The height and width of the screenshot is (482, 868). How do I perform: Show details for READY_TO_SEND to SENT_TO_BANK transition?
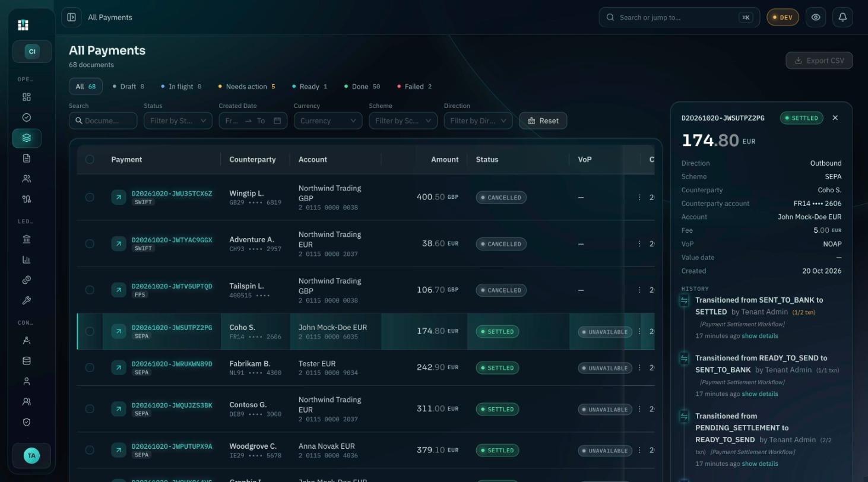click(760, 394)
